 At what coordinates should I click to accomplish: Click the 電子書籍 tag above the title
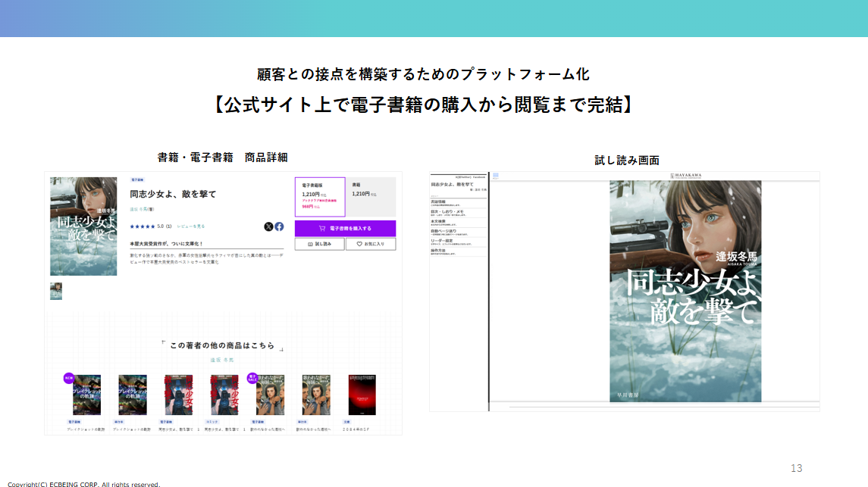136,180
